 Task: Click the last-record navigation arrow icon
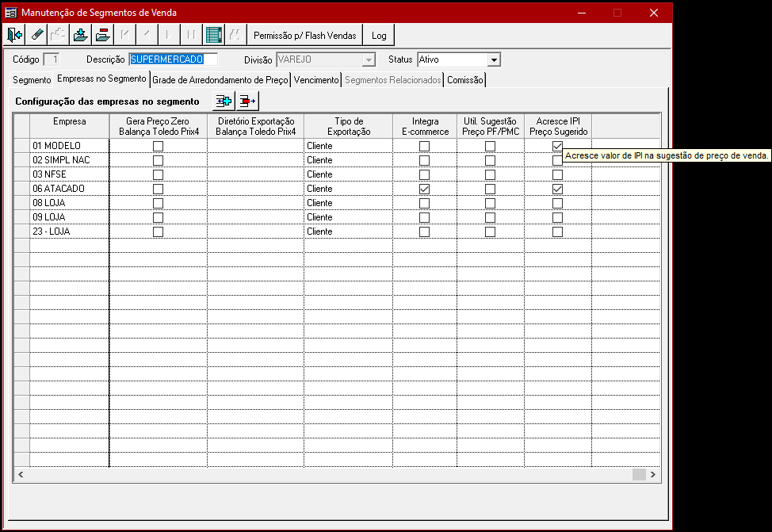coord(191,35)
